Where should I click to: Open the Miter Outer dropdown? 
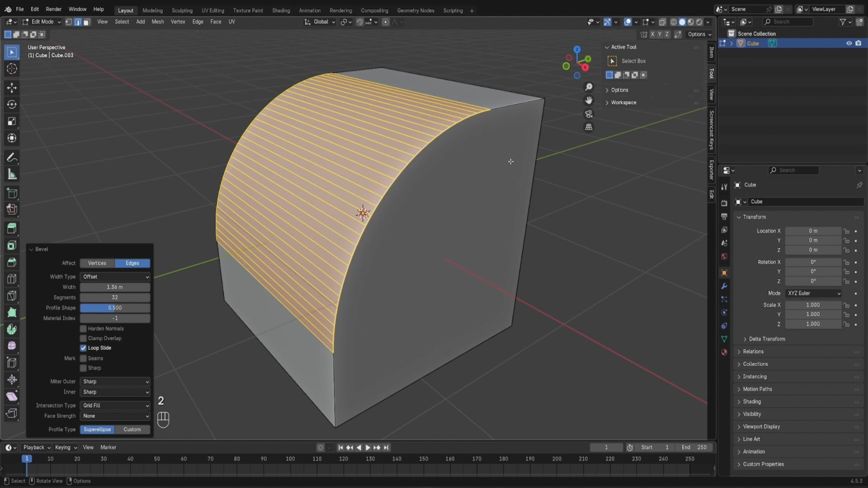[115, 381]
